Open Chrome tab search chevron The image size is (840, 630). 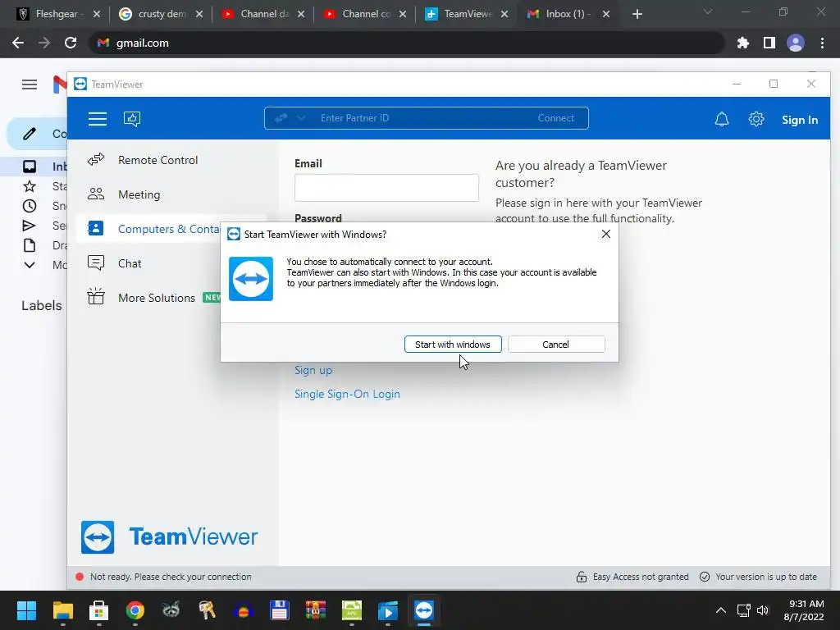708,11
